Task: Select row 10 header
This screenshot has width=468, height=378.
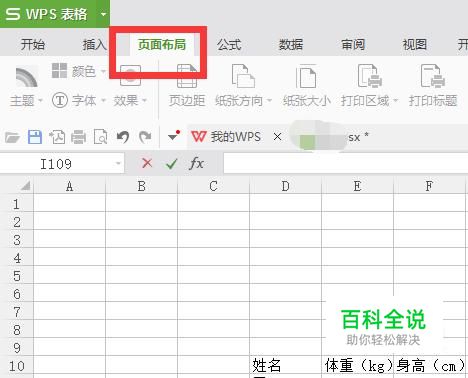Action: (17, 366)
